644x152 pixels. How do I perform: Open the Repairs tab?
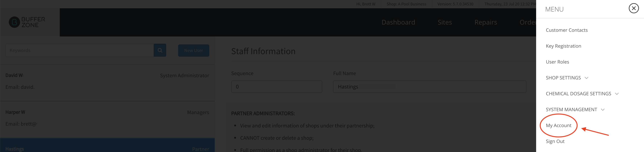coord(485,22)
